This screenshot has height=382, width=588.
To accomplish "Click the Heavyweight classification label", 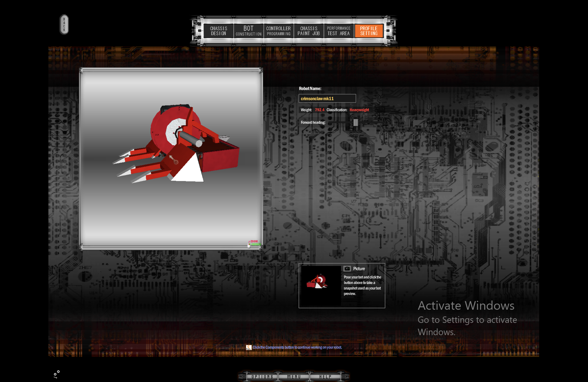I will tap(359, 110).
